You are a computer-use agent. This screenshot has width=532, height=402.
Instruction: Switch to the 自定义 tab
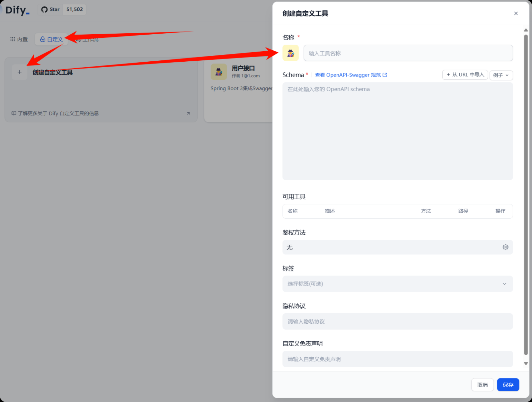coord(51,39)
